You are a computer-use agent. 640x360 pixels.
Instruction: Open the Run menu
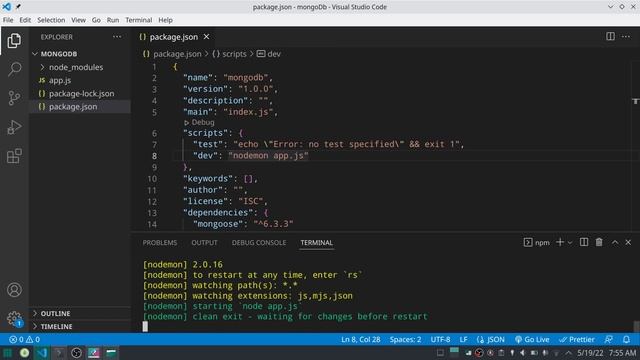coord(113,20)
